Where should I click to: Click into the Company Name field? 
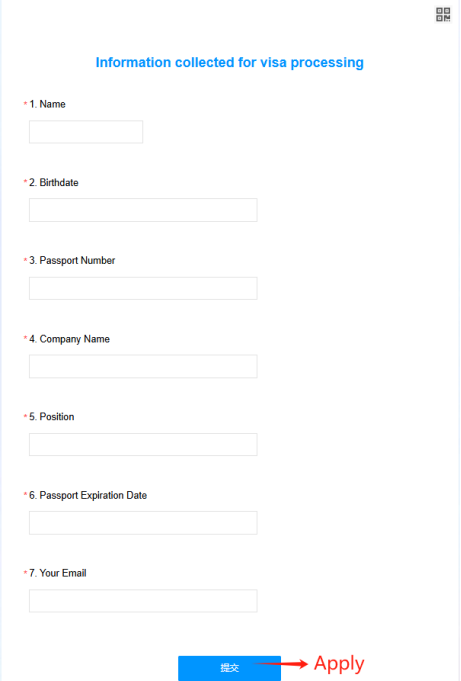(x=143, y=367)
